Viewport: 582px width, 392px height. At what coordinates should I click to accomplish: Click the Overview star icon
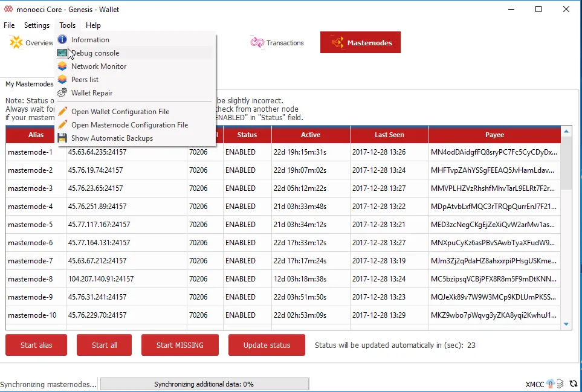(16, 42)
